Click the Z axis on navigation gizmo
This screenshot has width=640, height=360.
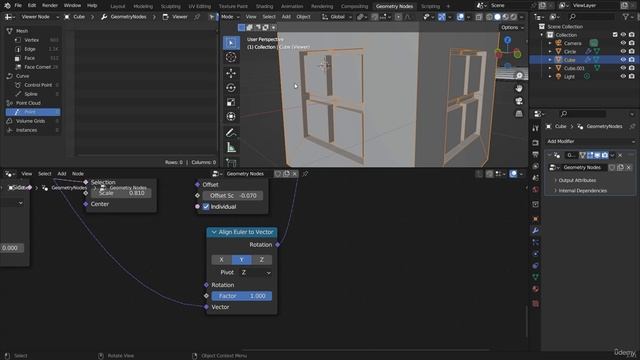click(x=507, y=40)
